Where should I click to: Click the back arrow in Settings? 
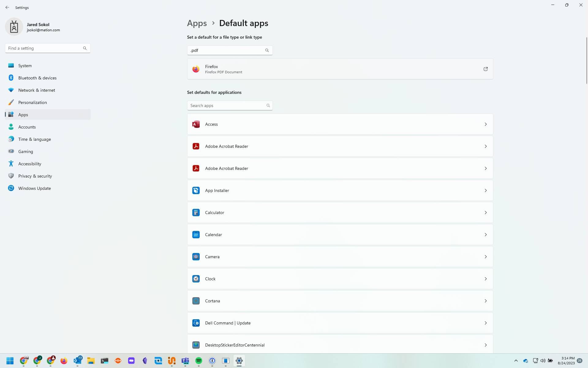tap(7, 7)
